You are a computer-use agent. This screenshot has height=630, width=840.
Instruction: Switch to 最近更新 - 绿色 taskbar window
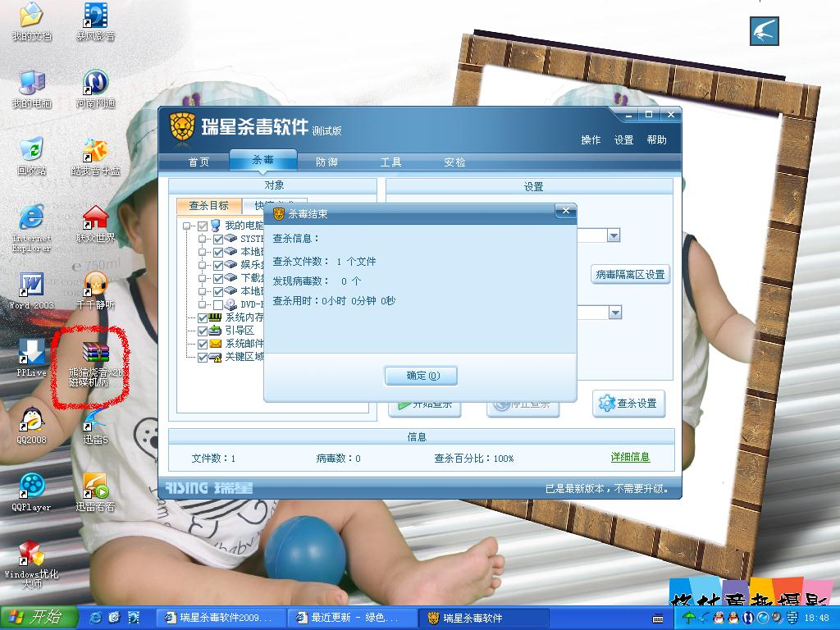(353, 618)
